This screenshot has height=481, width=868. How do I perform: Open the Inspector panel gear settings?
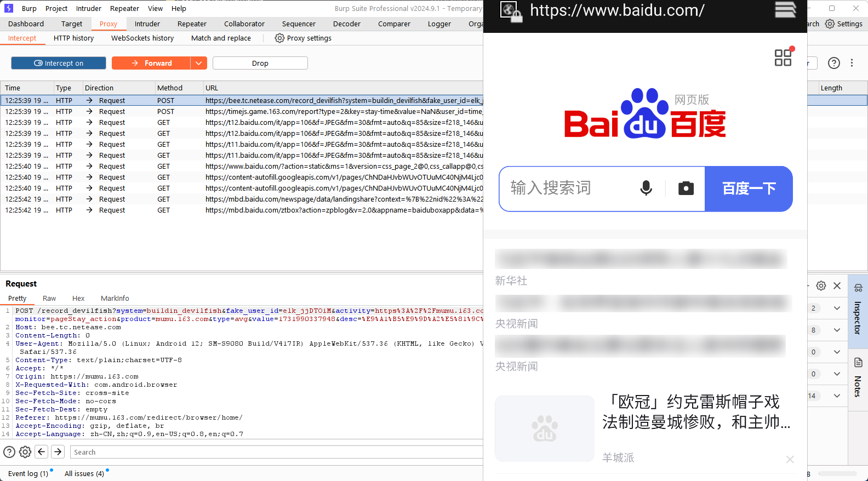[821, 285]
